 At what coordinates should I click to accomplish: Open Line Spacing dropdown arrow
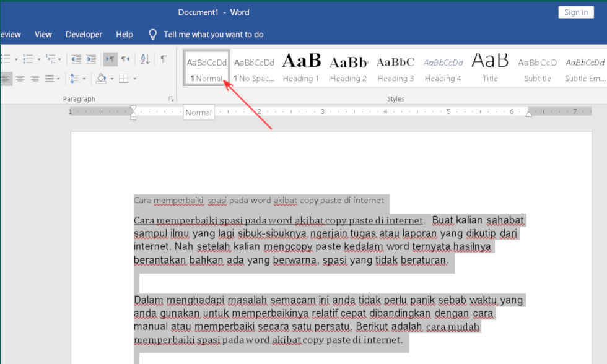(84, 79)
